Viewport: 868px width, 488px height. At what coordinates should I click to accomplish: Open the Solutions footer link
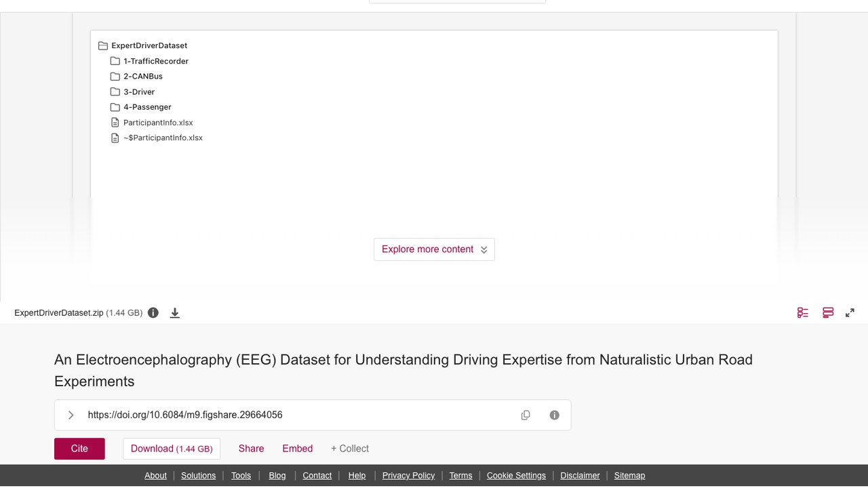click(199, 476)
